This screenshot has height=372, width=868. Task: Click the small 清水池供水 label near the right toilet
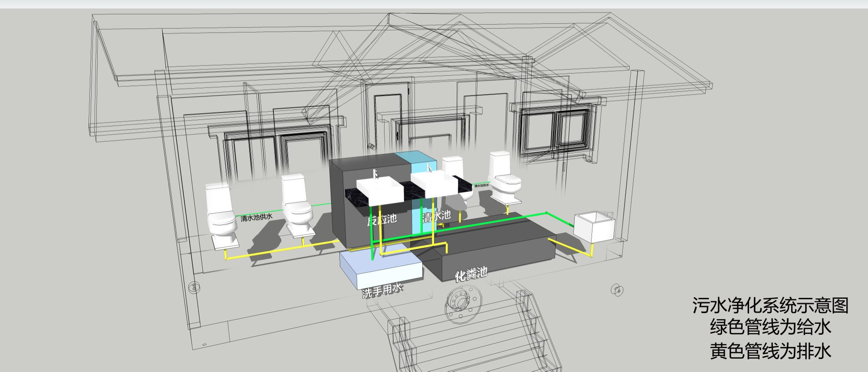pyautogui.click(x=481, y=186)
